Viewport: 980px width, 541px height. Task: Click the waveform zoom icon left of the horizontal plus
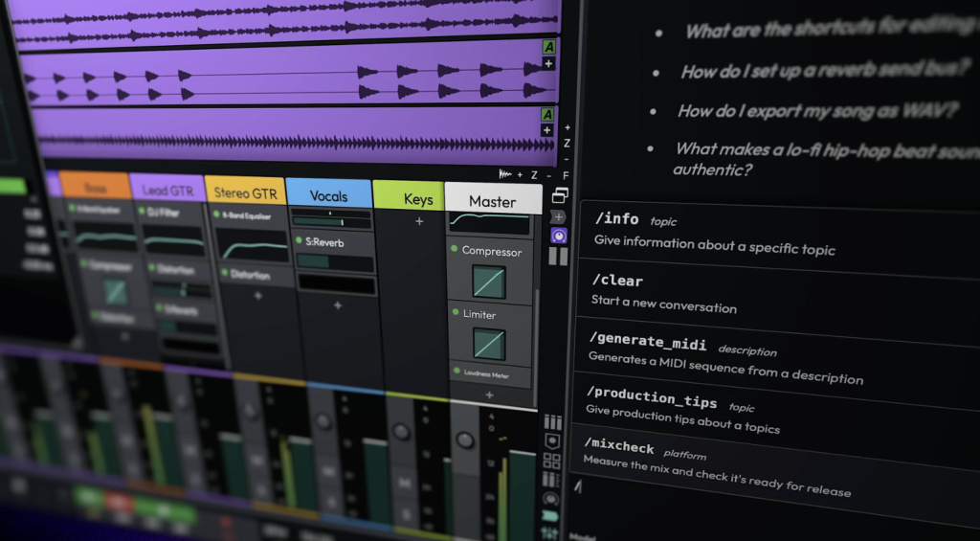[505, 174]
